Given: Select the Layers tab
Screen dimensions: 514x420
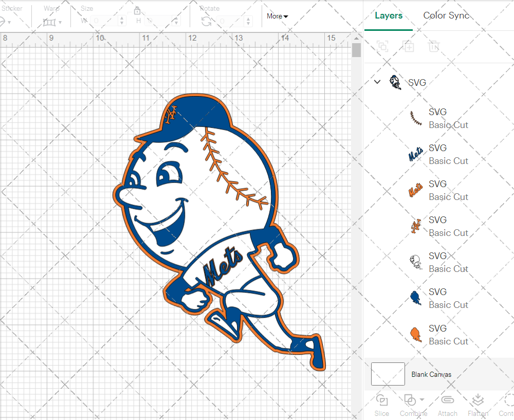Looking at the screenshot, I should [389, 15].
